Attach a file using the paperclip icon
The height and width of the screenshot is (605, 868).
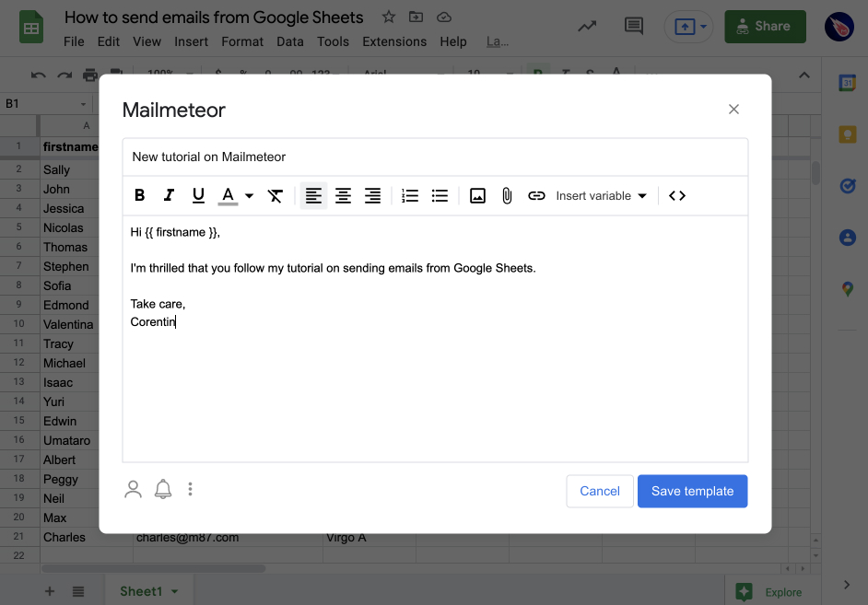[506, 195]
